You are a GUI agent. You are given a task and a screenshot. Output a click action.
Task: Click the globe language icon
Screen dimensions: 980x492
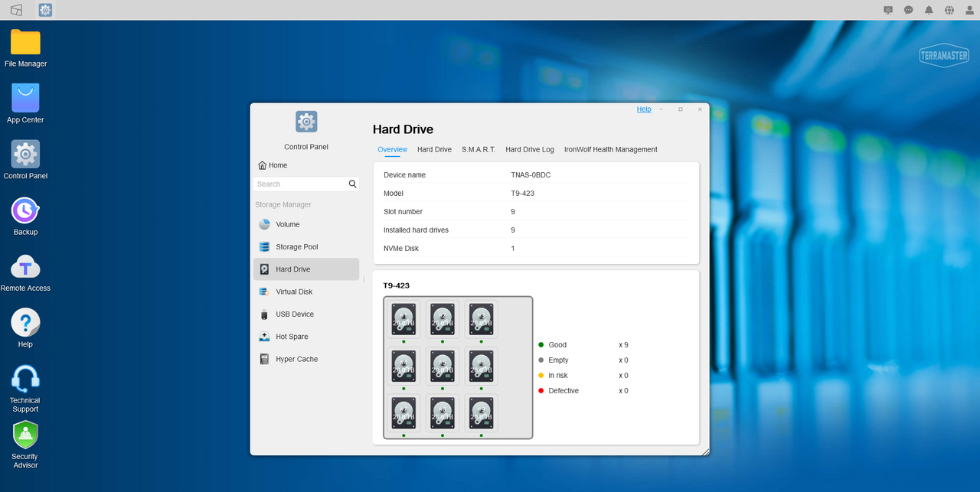[x=949, y=10]
